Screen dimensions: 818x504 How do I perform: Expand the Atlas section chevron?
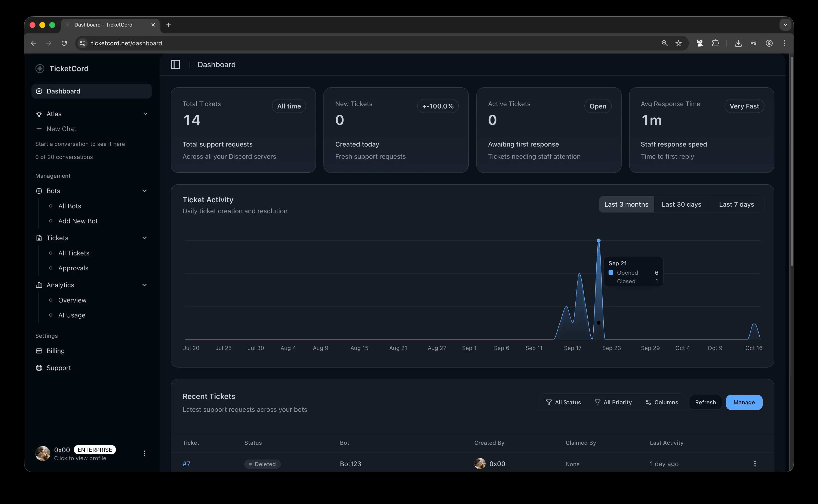click(145, 114)
